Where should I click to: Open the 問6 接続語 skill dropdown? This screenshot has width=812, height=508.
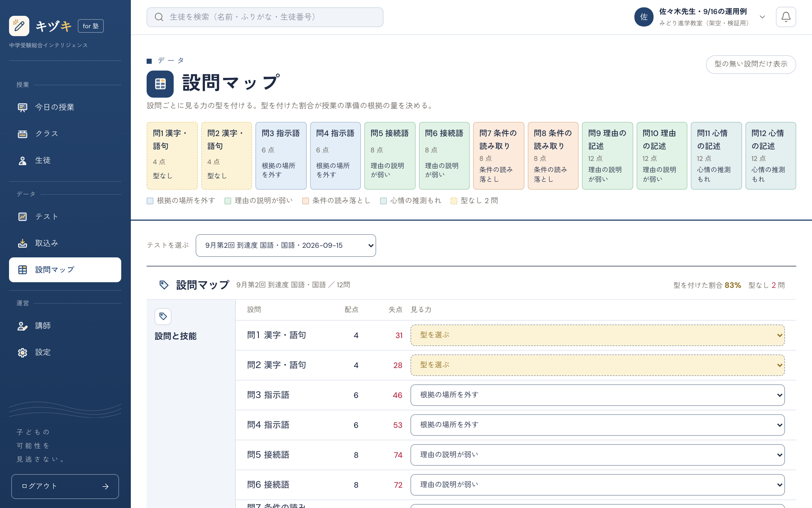(597, 485)
